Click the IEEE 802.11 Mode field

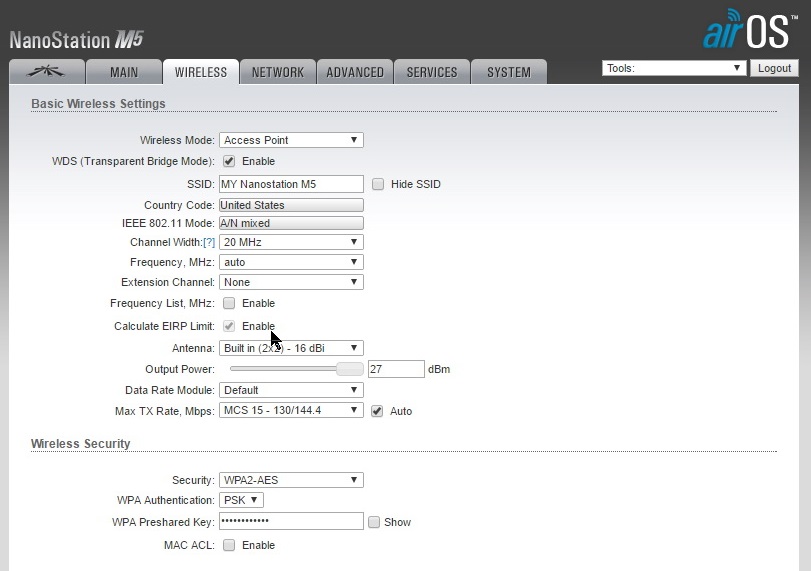coord(291,223)
